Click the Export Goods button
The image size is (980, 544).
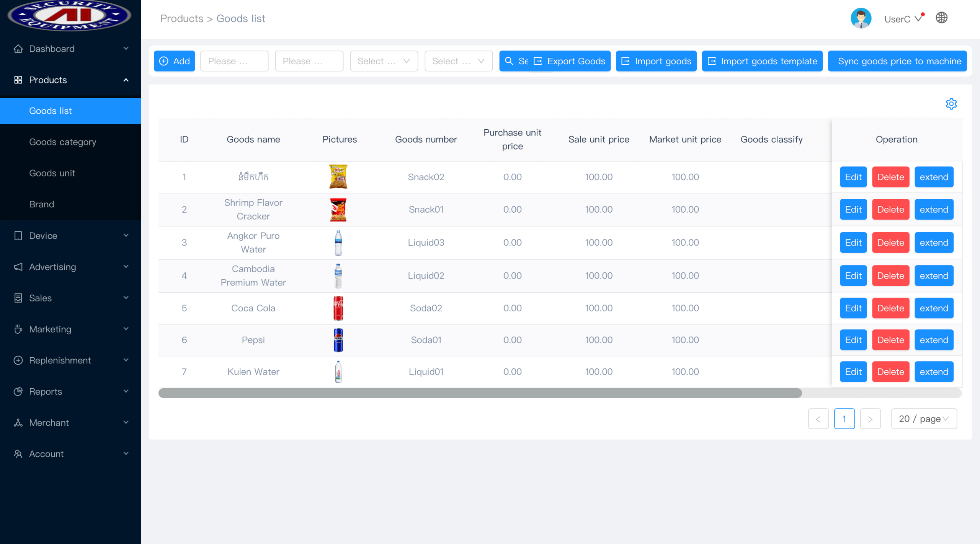coord(570,61)
